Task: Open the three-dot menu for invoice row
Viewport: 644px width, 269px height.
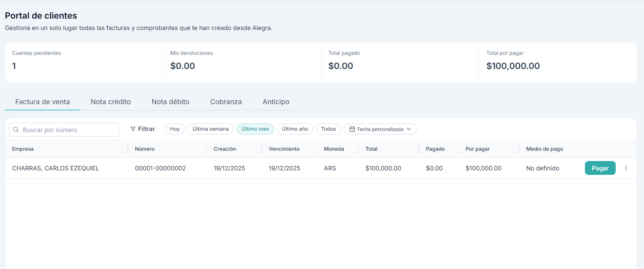Action: click(626, 168)
